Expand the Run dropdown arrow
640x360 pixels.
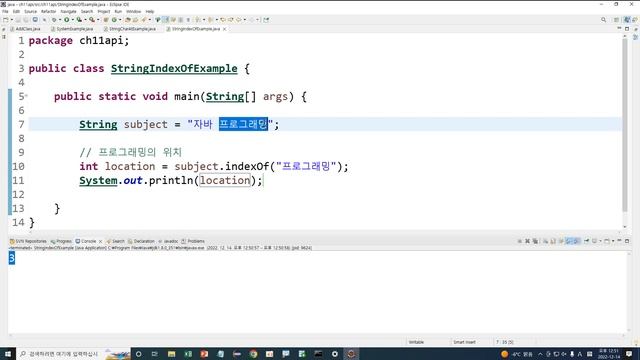click(73, 20)
